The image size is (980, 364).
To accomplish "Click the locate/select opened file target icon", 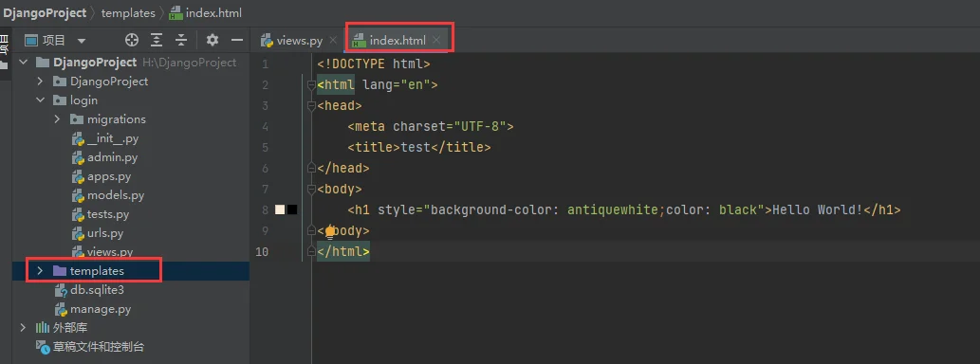I will 131,41.
